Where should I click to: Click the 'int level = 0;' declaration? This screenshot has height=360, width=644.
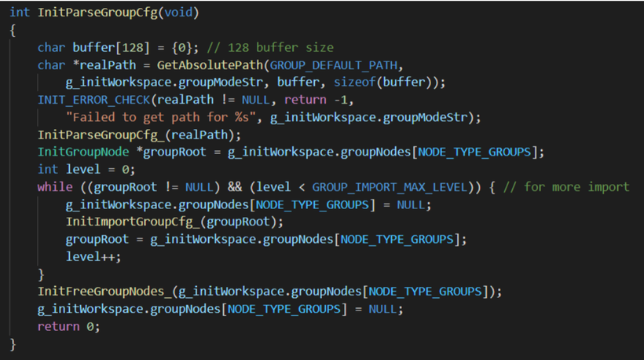(86, 169)
